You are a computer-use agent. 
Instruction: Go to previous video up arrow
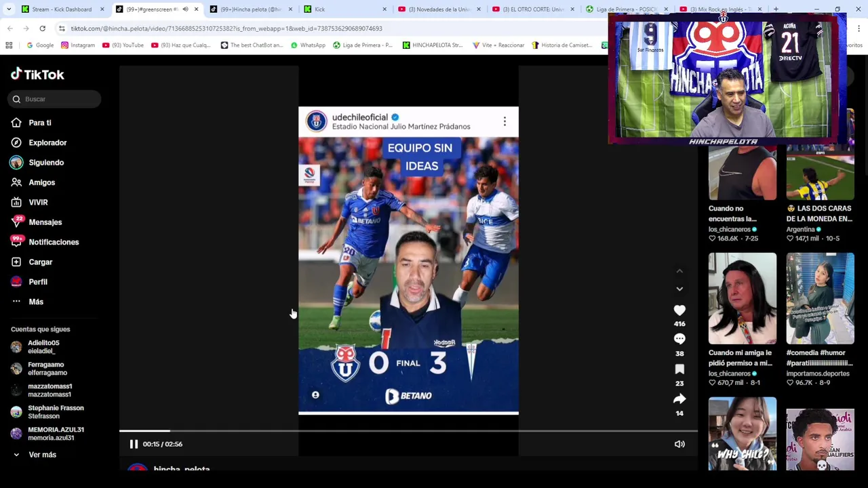click(x=679, y=271)
